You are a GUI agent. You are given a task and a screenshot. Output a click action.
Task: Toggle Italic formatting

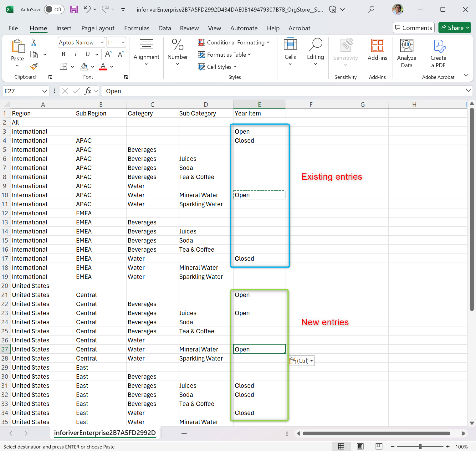(75, 54)
